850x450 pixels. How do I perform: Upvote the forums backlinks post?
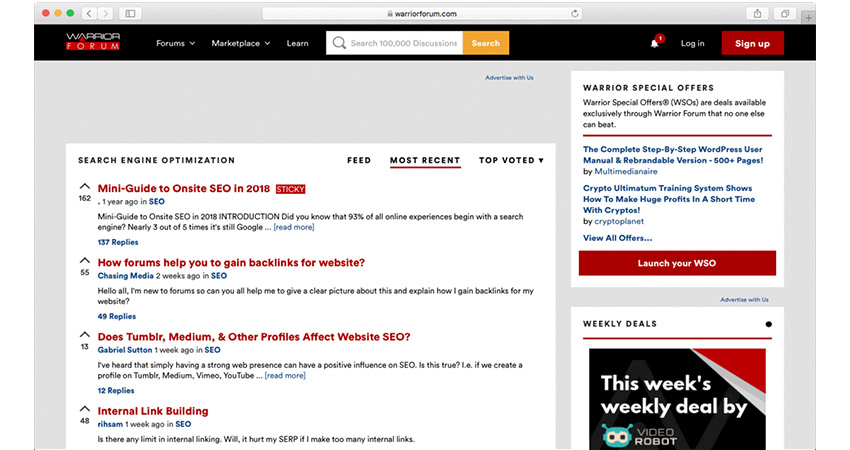point(85,260)
